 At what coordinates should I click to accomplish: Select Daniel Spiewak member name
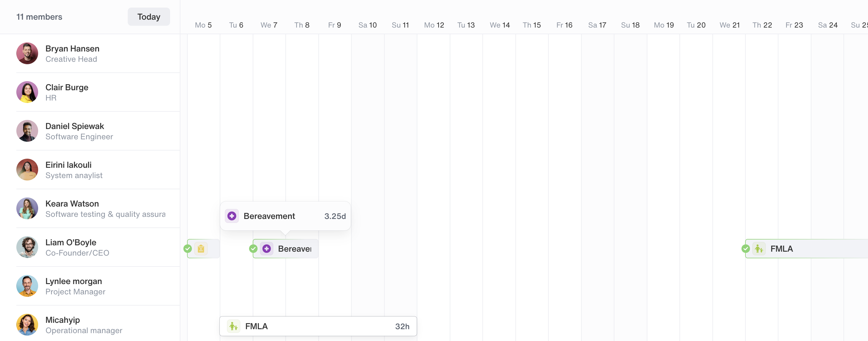coord(75,126)
